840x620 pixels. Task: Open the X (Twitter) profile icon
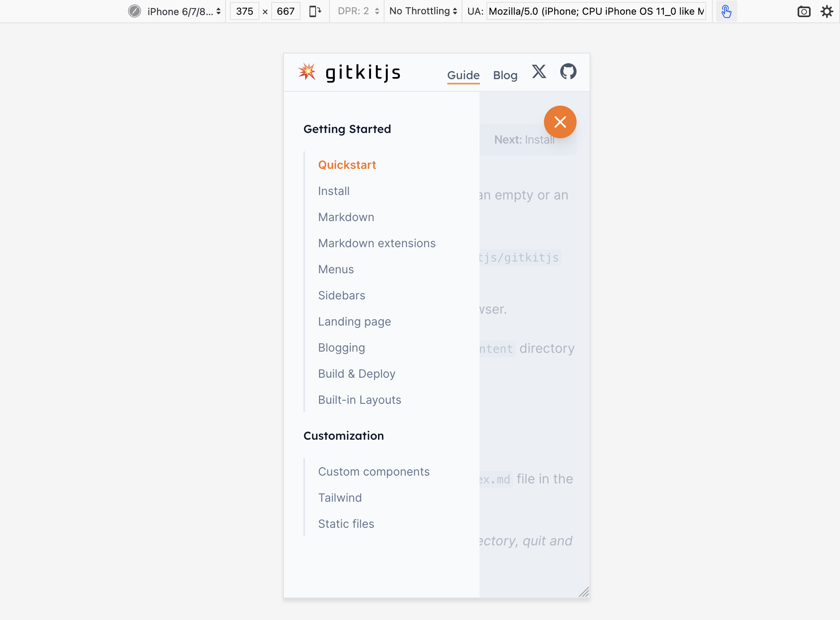pos(539,71)
